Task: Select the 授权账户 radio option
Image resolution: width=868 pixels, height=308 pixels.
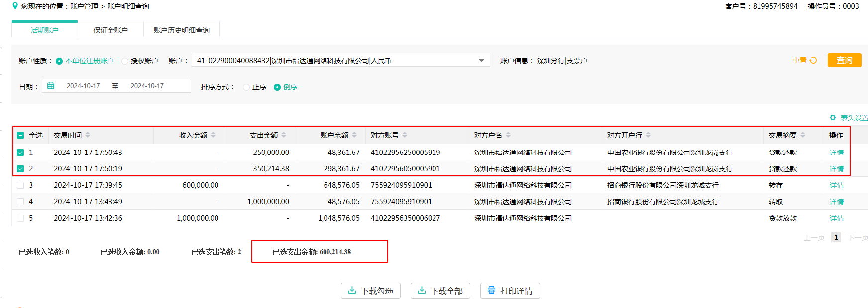Action: pyautogui.click(x=125, y=61)
